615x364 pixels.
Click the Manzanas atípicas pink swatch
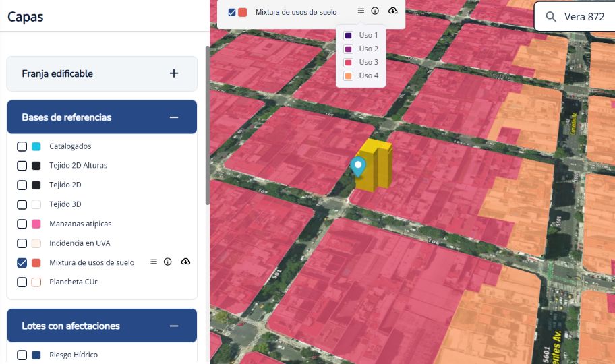pyautogui.click(x=36, y=224)
